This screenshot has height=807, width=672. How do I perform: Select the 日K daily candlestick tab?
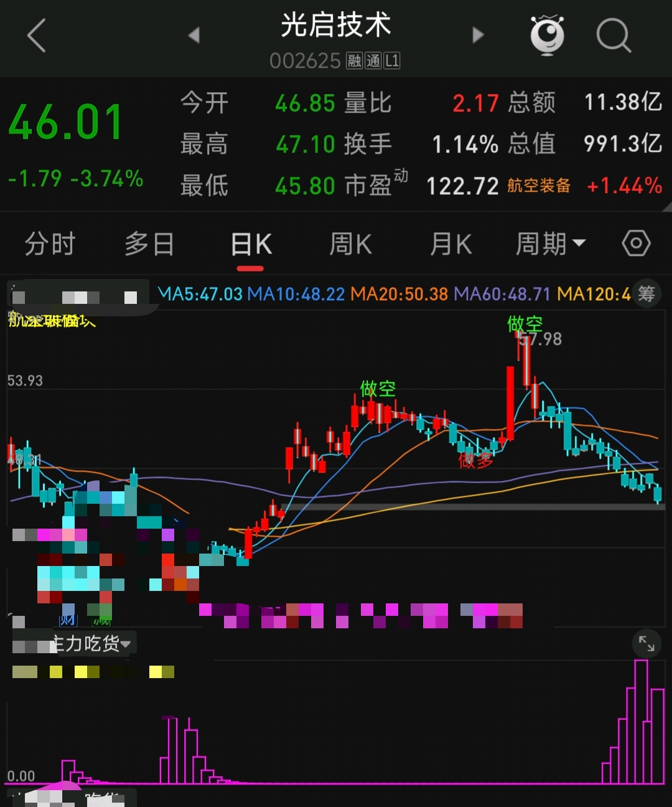[251, 244]
